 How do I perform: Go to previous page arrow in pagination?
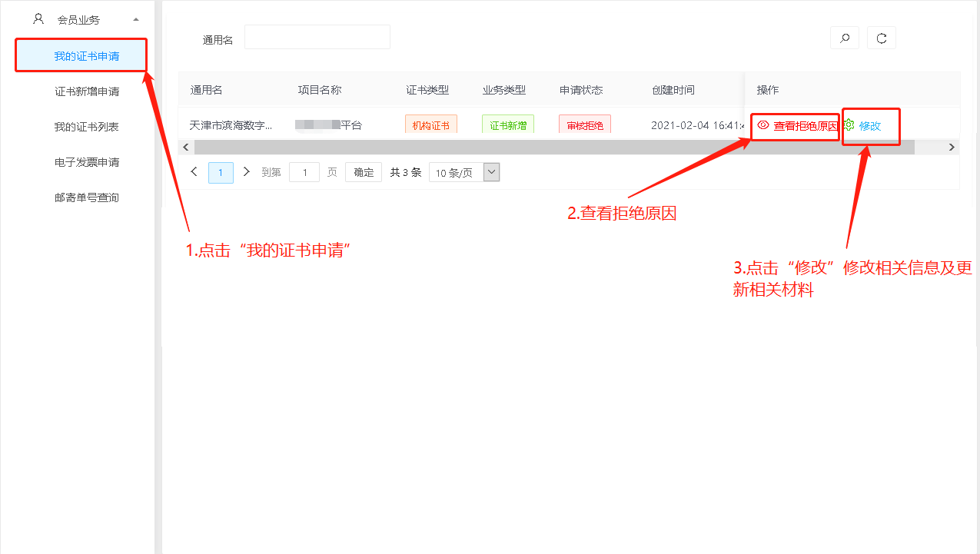pos(194,172)
